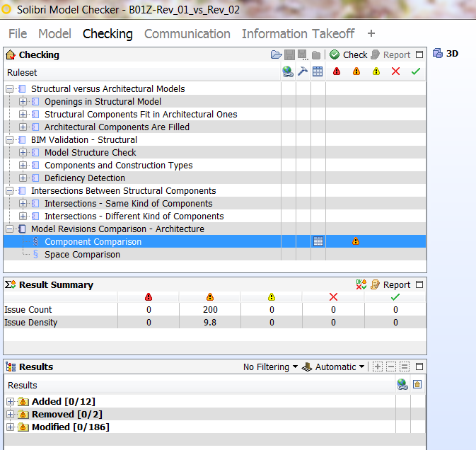Expand Structural Components Fit in Architectural Ones

click(23, 114)
